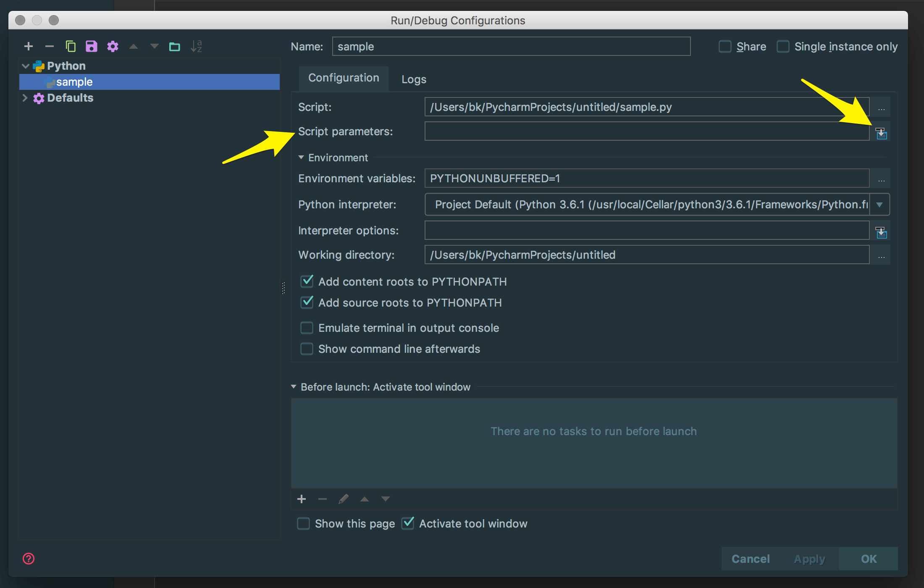Click the create new folder icon
This screenshot has width=924, height=588.
coord(175,46)
